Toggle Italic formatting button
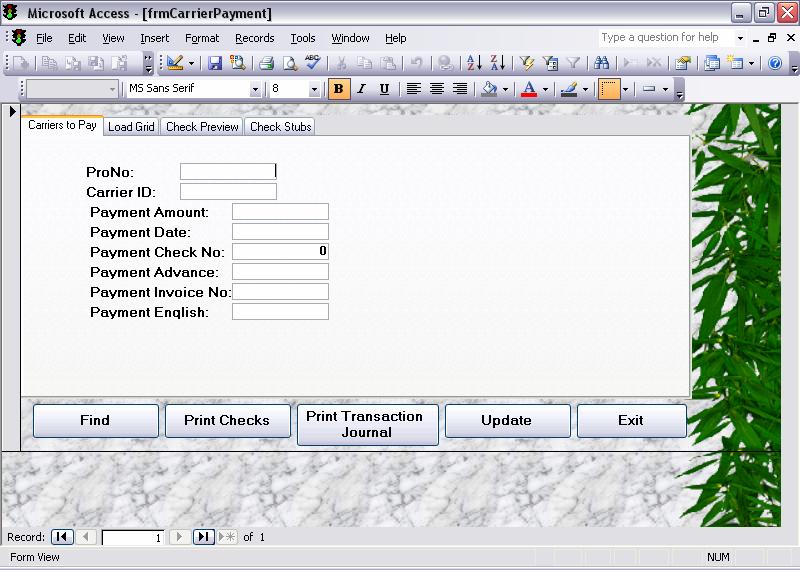This screenshot has width=800, height=570. [x=361, y=89]
